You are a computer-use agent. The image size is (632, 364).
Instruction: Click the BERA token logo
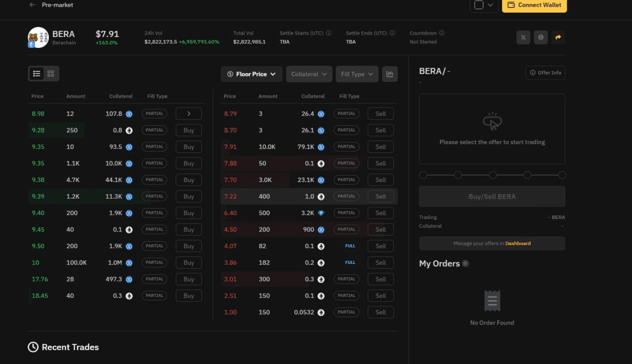pos(38,37)
